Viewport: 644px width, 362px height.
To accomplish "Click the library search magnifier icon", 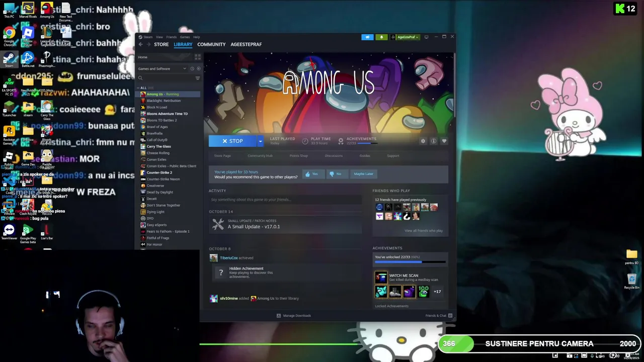I will pyautogui.click(x=140, y=78).
